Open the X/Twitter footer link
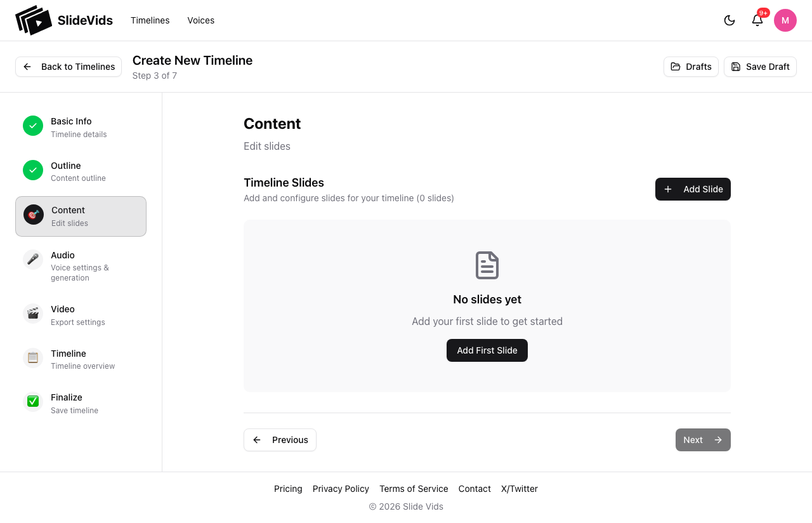 (519, 489)
